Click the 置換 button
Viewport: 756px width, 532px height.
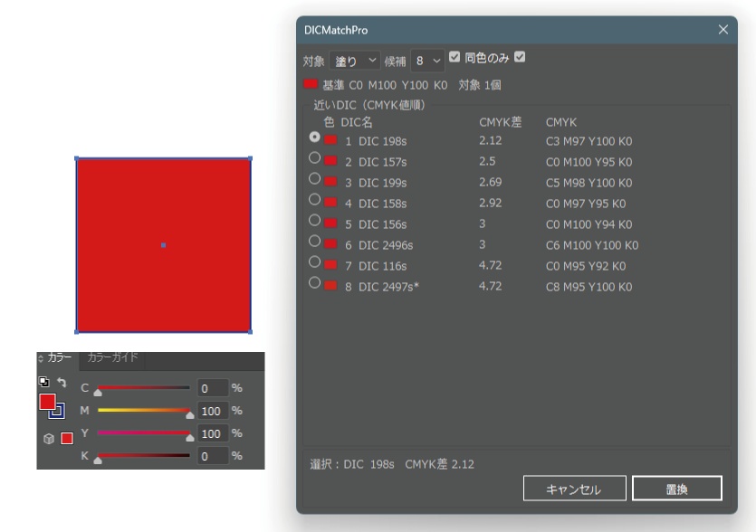tap(677, 489)
